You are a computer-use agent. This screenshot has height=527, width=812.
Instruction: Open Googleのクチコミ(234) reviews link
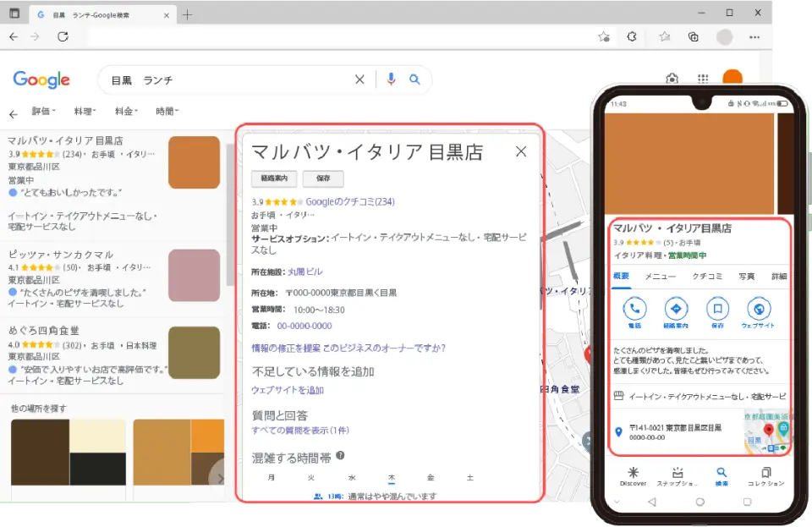(350, 202)
